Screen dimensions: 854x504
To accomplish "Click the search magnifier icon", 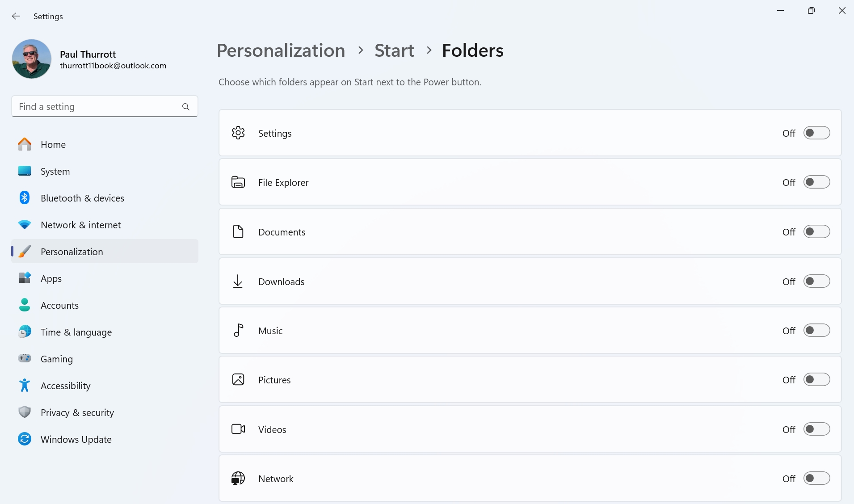I will [186, 107].
